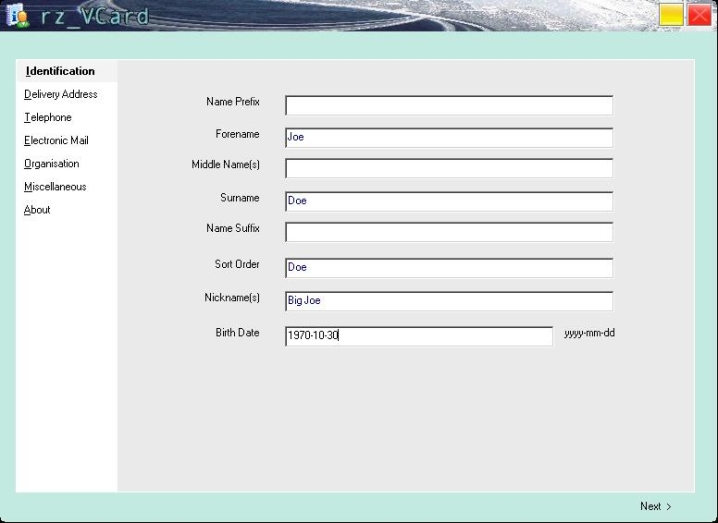Select the Identification section
The image size is (718, 523).
tap(60, 71)
